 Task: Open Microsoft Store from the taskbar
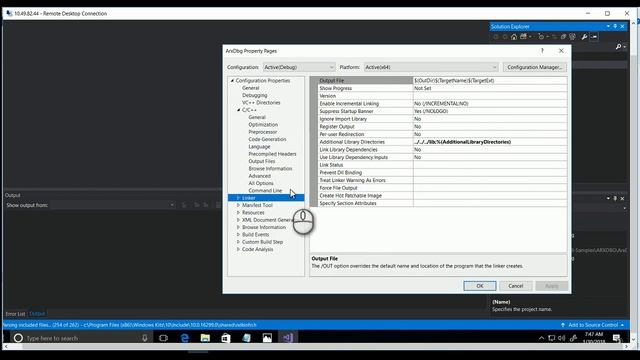tap(226, 338)
